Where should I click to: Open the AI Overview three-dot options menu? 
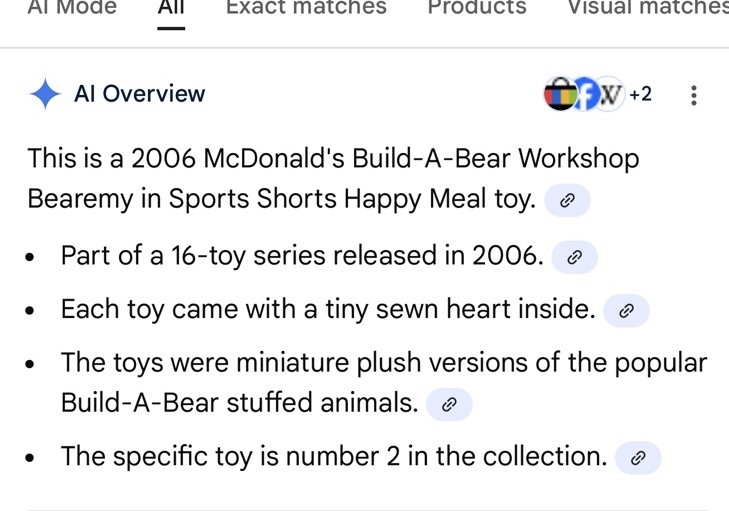coord(693,95)
